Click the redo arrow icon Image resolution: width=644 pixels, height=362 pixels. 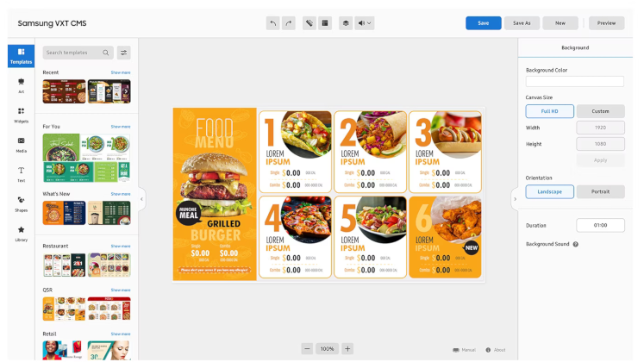pos(289,23)
